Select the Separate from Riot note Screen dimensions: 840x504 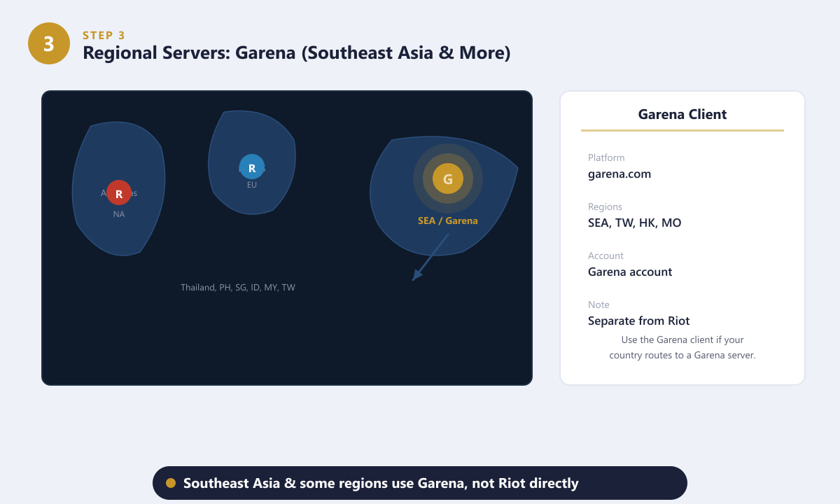pyautogui.click(x=639, y=321)
